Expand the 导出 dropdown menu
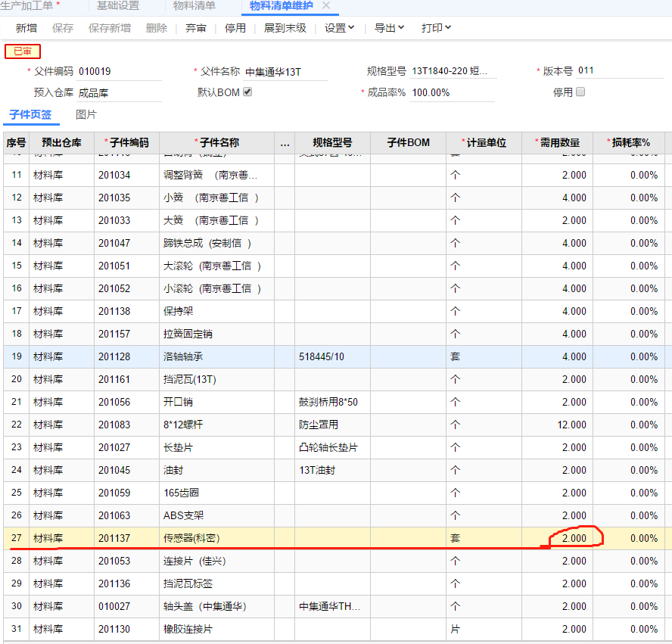Viewport: 672px width, 644px height. tap(389, 28)
